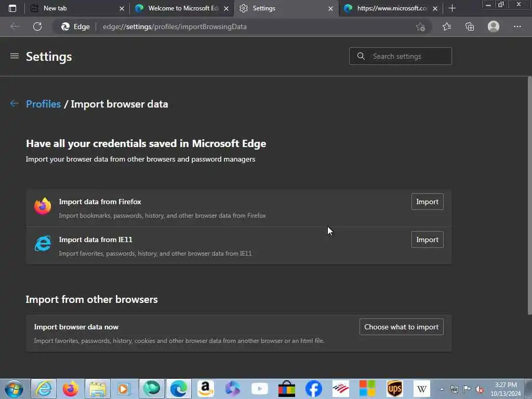Import data from IE11
This screenshot has height=399, width=532.
[x=427, y=240]
